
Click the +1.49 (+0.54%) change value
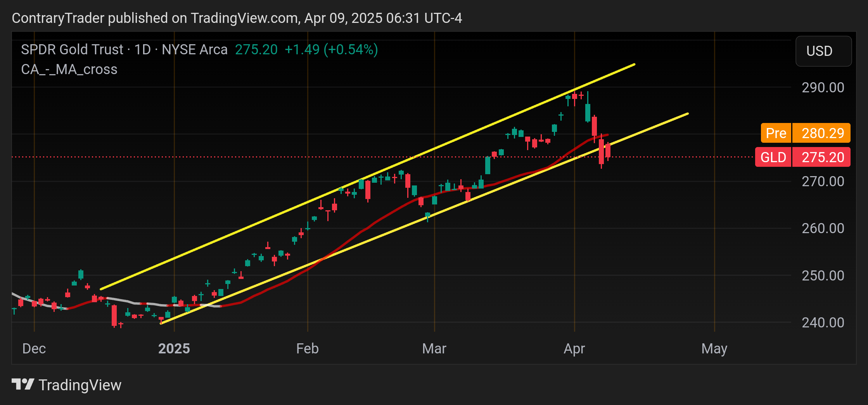pos(331,50)
